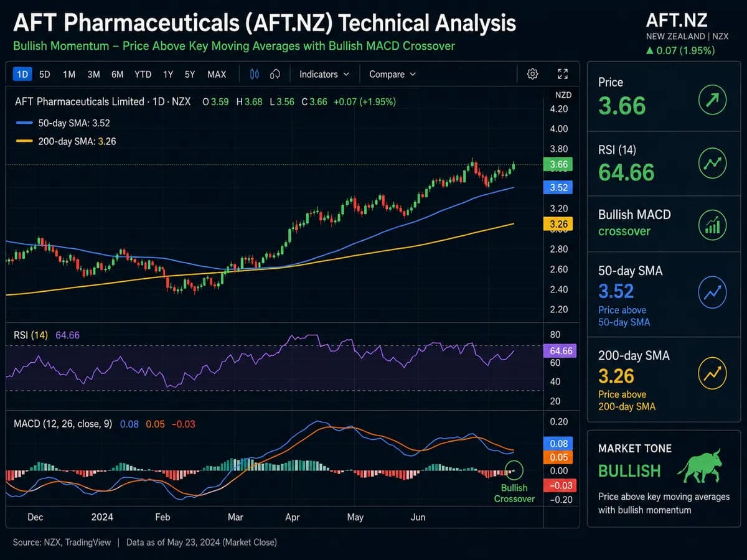
Task: Show the MAX time range
Action: coord(217,74)
